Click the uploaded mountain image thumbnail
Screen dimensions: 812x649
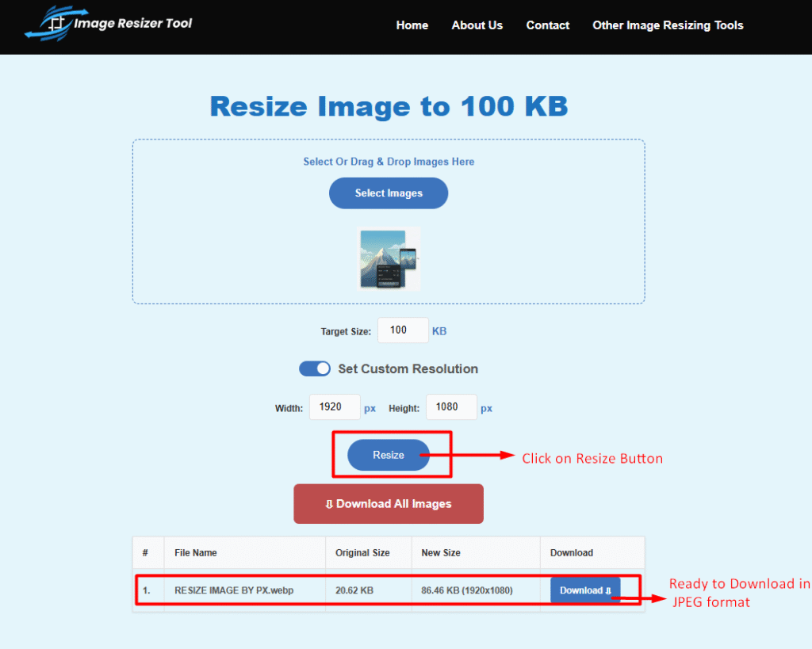(x=388, y=258)
